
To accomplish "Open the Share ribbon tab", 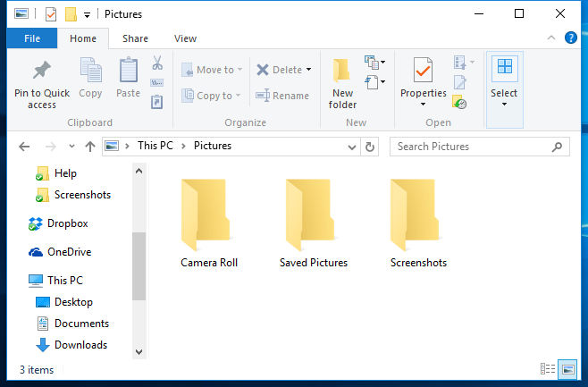I will pyautogui.click(x=136, y=38).
